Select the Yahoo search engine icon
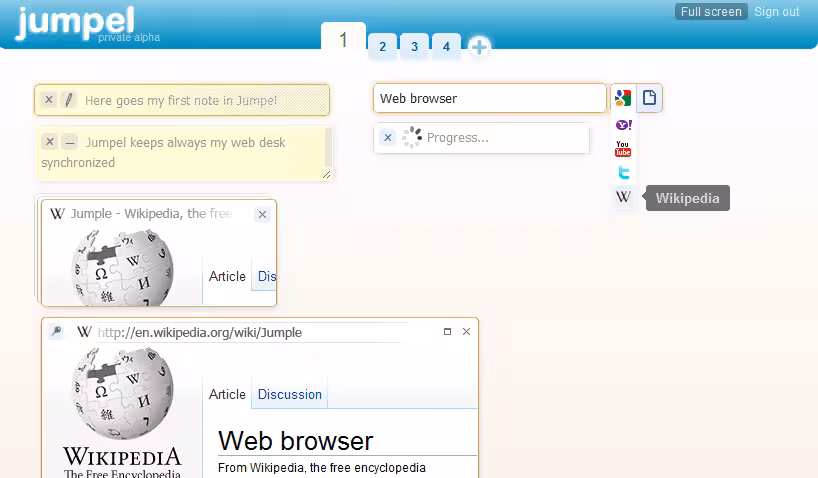The image size is (818, 478). (623, 125)
